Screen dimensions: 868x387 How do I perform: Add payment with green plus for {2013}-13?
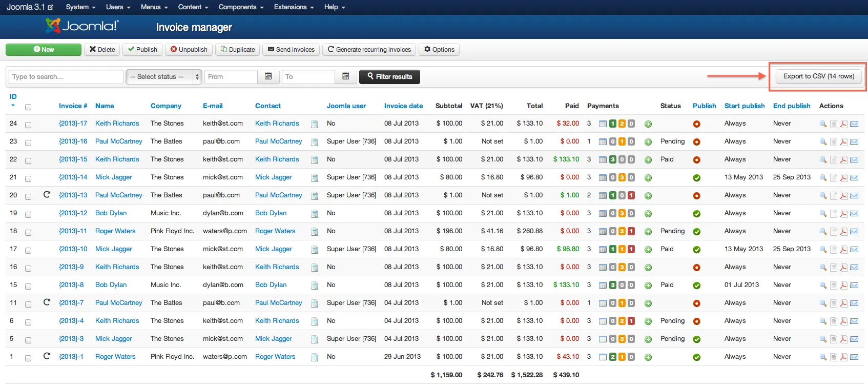click(x=648, y=196)
